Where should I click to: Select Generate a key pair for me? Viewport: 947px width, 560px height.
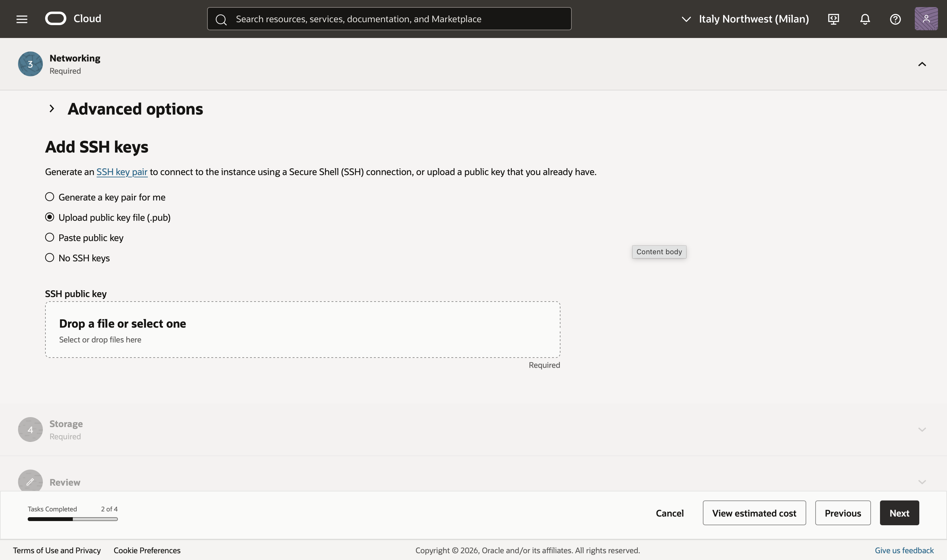50,197
